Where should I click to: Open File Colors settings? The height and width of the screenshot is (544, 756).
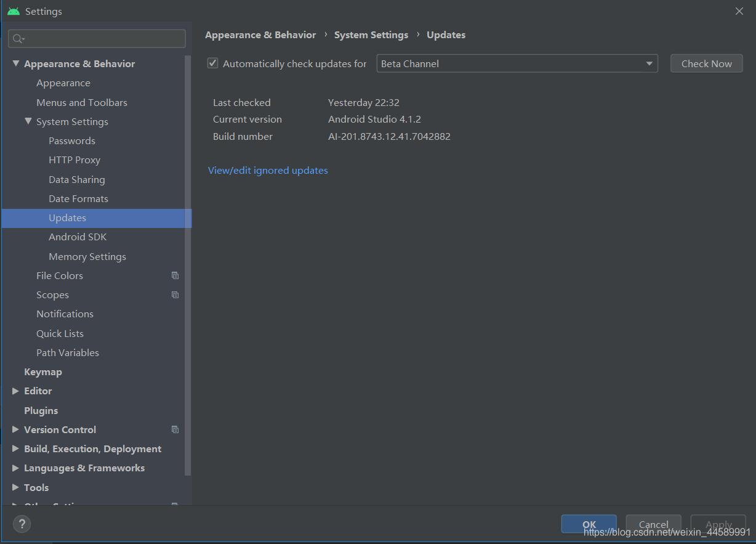pyautogui.click(x=60, y=275)
